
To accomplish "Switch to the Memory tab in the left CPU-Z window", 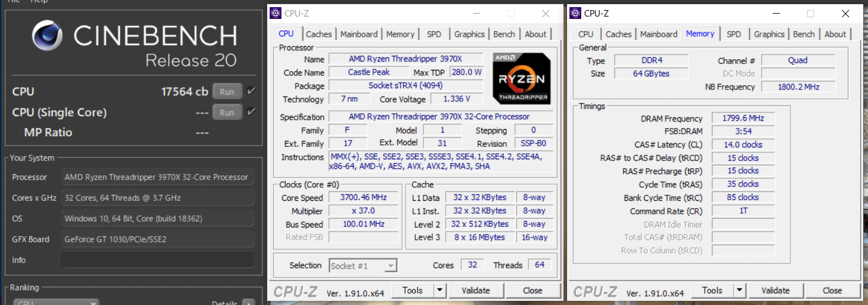I will (400, 34).
